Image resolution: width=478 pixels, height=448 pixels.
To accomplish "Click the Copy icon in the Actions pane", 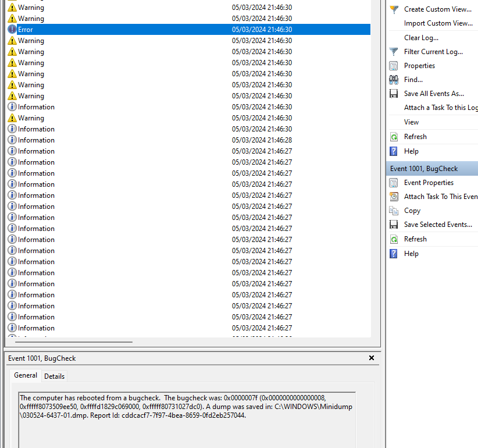I will click(394, 211).
